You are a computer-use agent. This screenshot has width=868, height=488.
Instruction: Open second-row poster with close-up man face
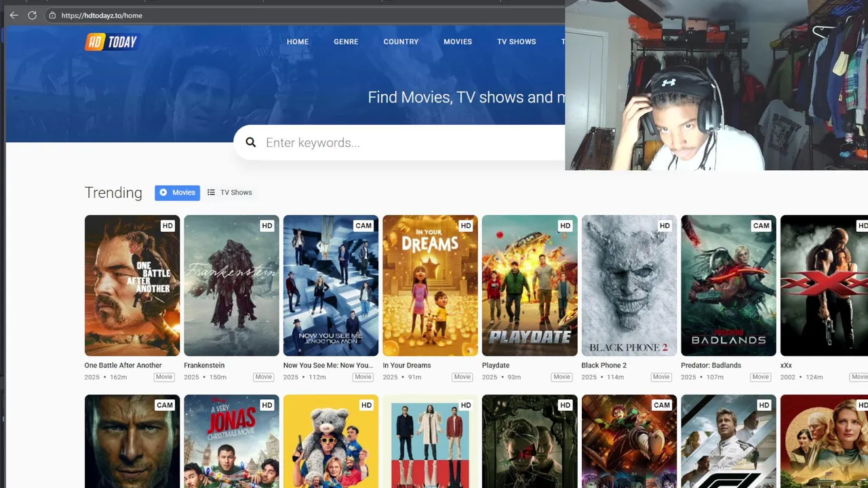pos(132,441)
